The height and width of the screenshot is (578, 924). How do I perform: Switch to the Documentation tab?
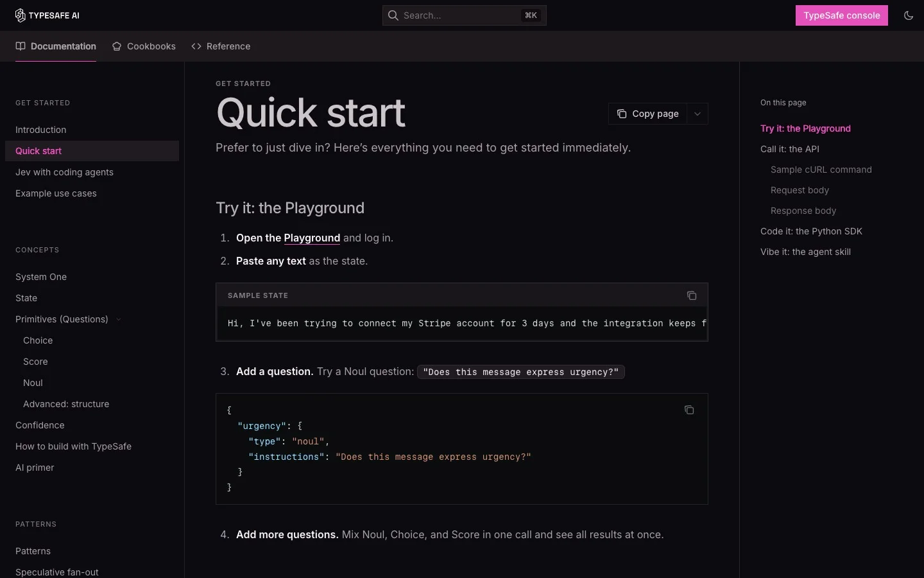pyautogui.click(x=56, y=46)
